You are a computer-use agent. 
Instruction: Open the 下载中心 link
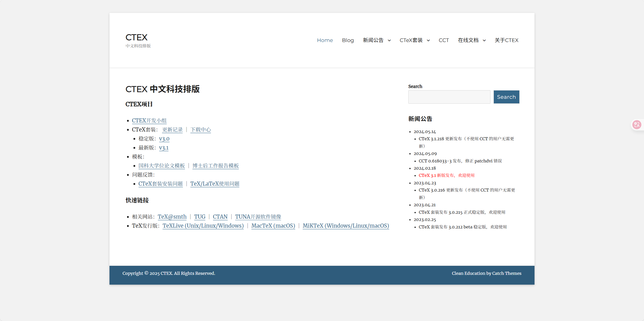click(x=200, y=130)
